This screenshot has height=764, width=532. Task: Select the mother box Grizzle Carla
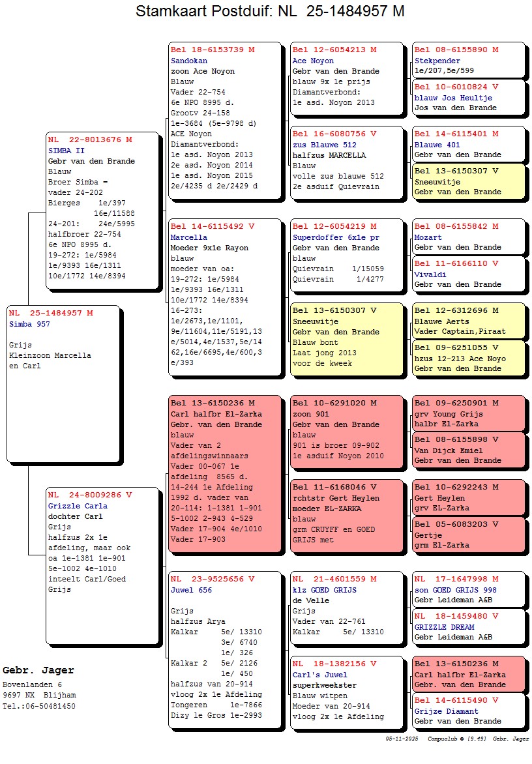pyautogui.click(x=101, y=565)
